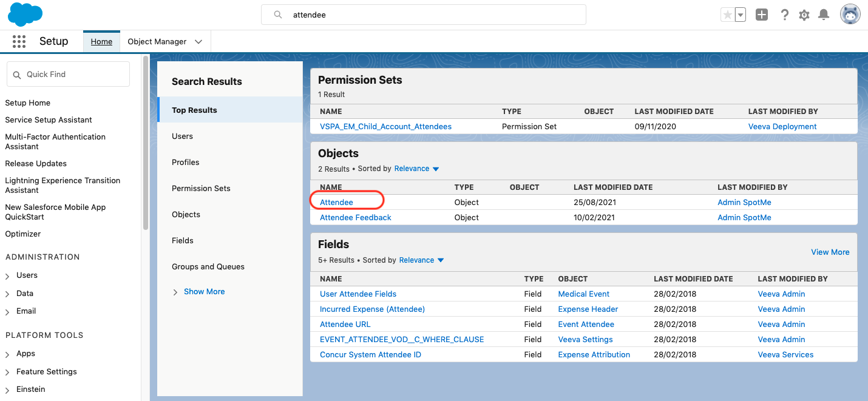
Task: Open Multi-Factor Authentication Assistant
Action: click(x=55, y=141)
